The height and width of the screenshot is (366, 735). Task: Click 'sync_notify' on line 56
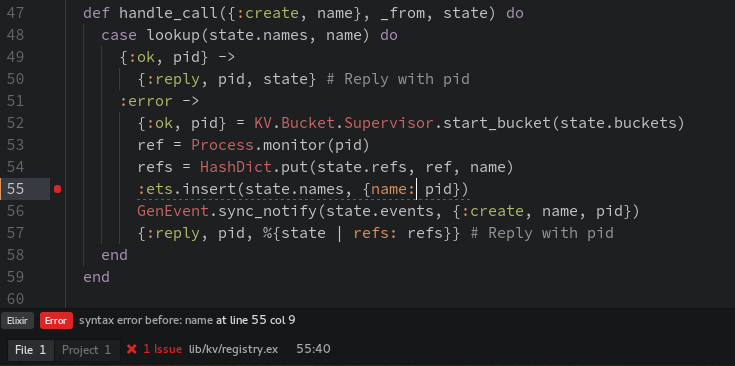coord(268,211)
